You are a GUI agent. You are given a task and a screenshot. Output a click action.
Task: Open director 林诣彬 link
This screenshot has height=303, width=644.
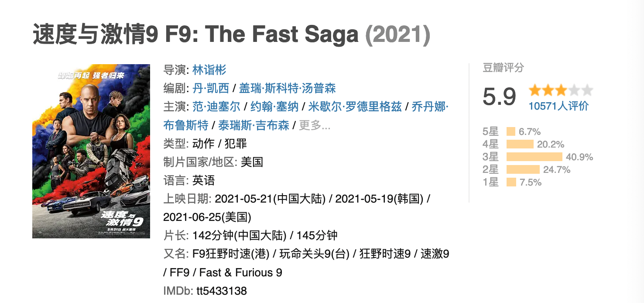click(209, 70)
